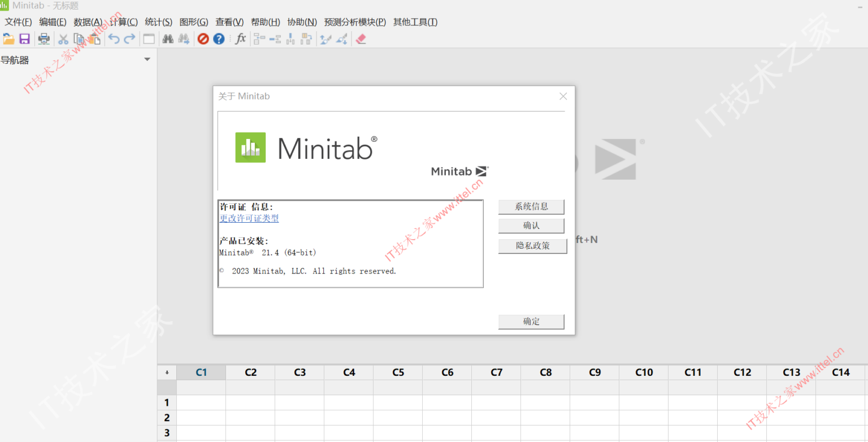Click the Copy toolbar icon
The width and height of the screenshot is (868, 442).
click(79, 38)
